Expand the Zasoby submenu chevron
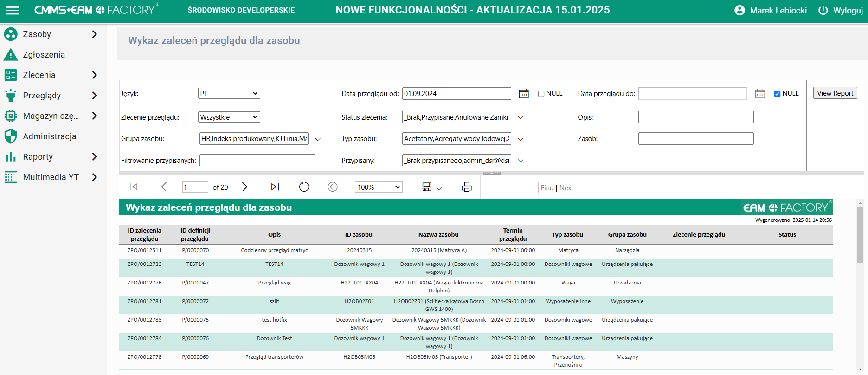The height and width of the screenshot is (375, 868). tap(95, 34)
